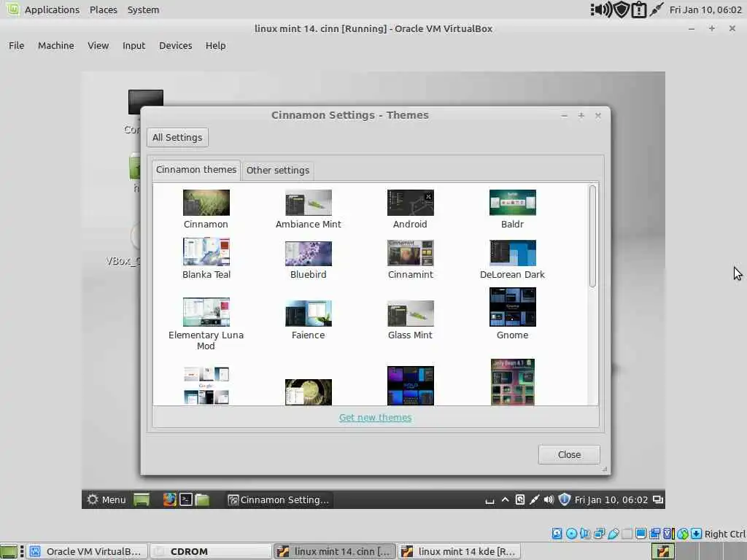Click the guest volume speaker icon

click(549, 499)
